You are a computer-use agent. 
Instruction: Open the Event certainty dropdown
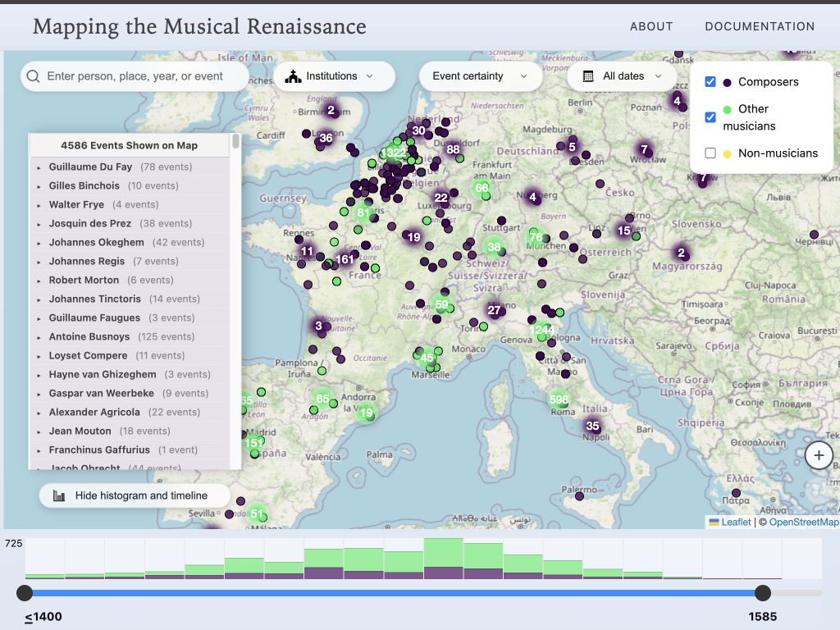[481, 76]
